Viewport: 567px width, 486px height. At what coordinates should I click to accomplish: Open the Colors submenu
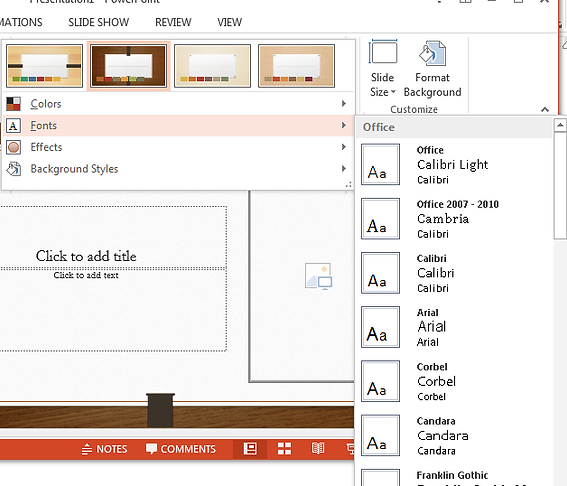click(x=178, y=104)
